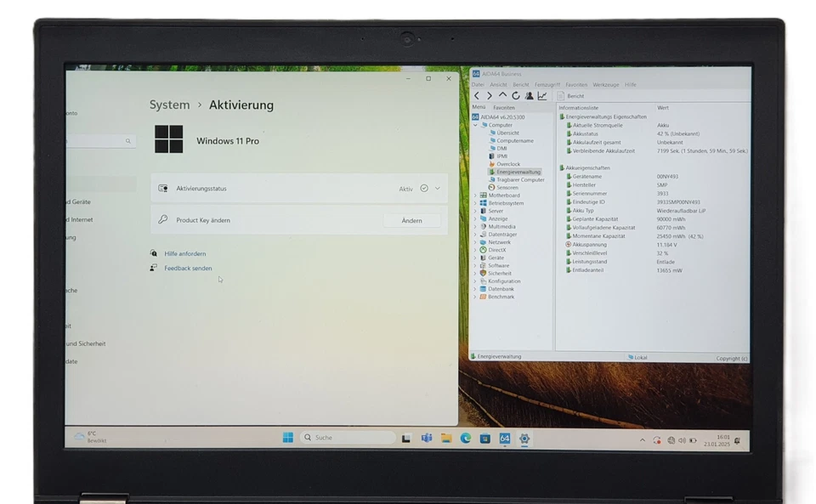Screen dimensions: 816x504
Task: Expand the Anzeige tree node
Action: tap(475, 219)
